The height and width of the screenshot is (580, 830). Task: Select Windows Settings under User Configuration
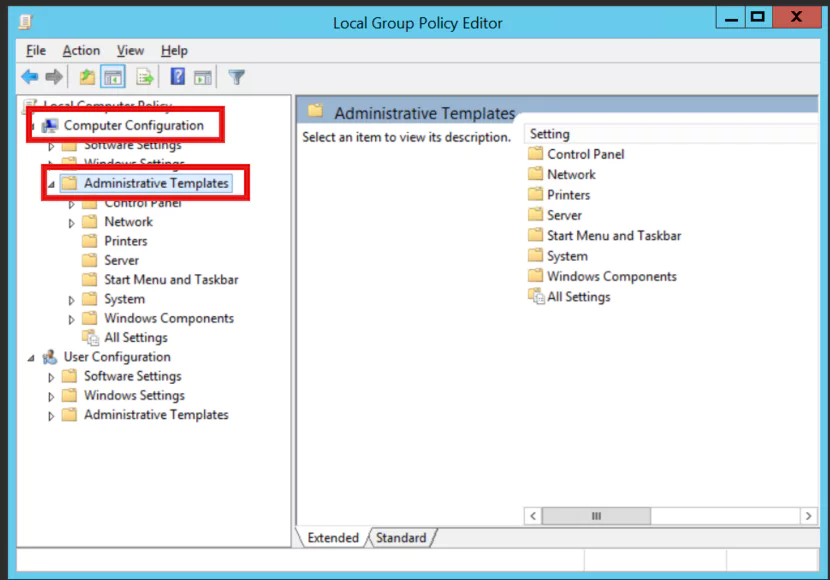134,395
